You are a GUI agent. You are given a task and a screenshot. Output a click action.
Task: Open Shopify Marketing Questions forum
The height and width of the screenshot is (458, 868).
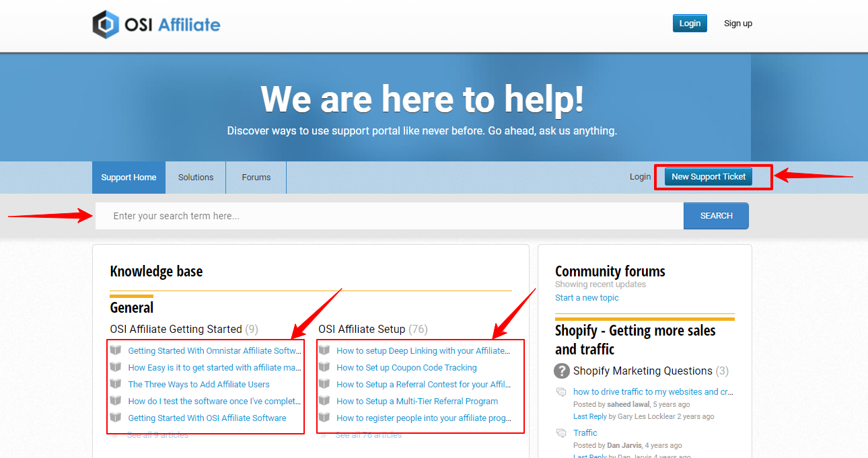643,371
